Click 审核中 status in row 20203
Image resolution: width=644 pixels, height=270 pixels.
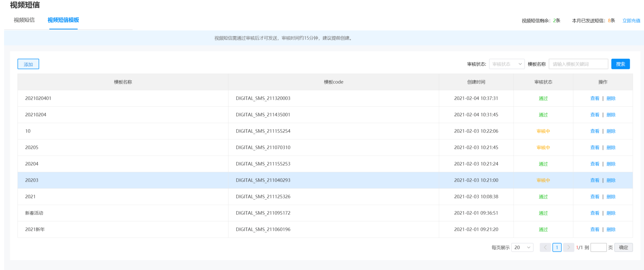(543, 180)
